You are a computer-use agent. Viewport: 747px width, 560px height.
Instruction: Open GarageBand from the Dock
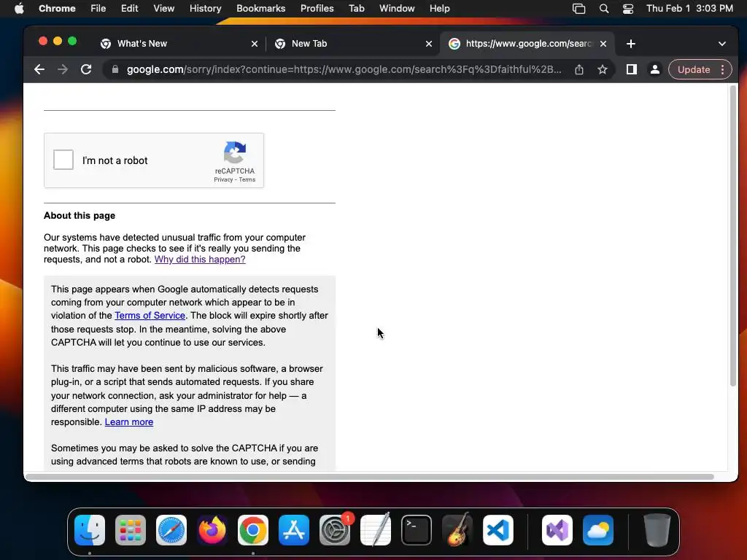457,530
